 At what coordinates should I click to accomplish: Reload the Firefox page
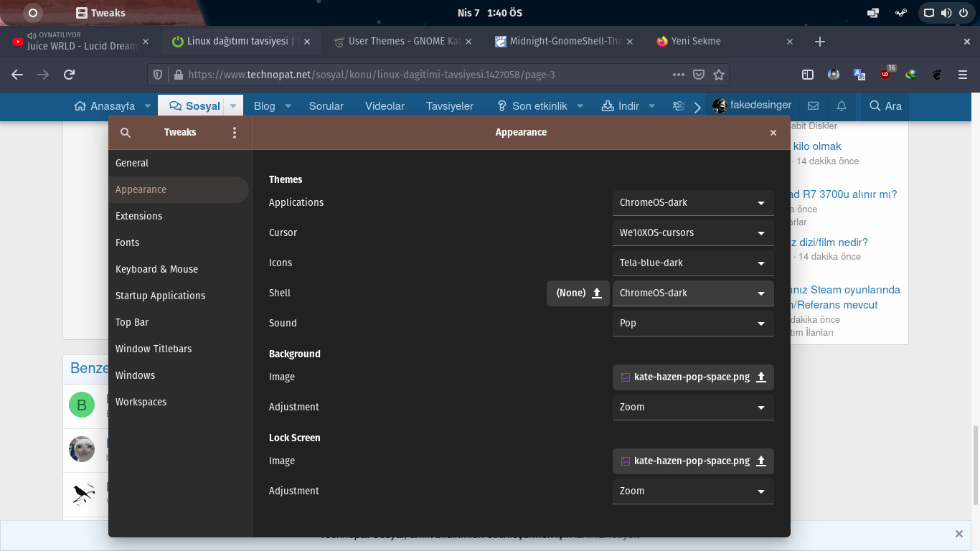[x=70, y=75]
